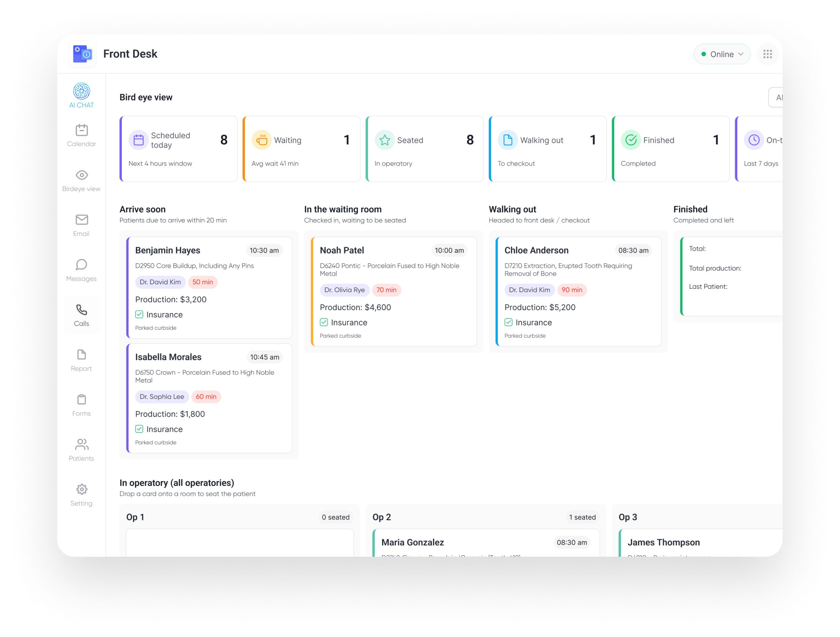Open the Email envelope icon
840x637 pixels.
[81, 220]
